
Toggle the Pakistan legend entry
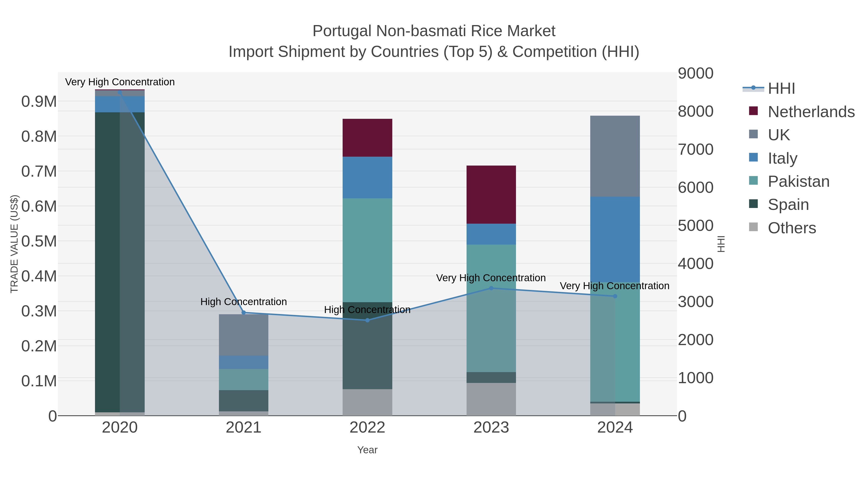coord(789,181)
